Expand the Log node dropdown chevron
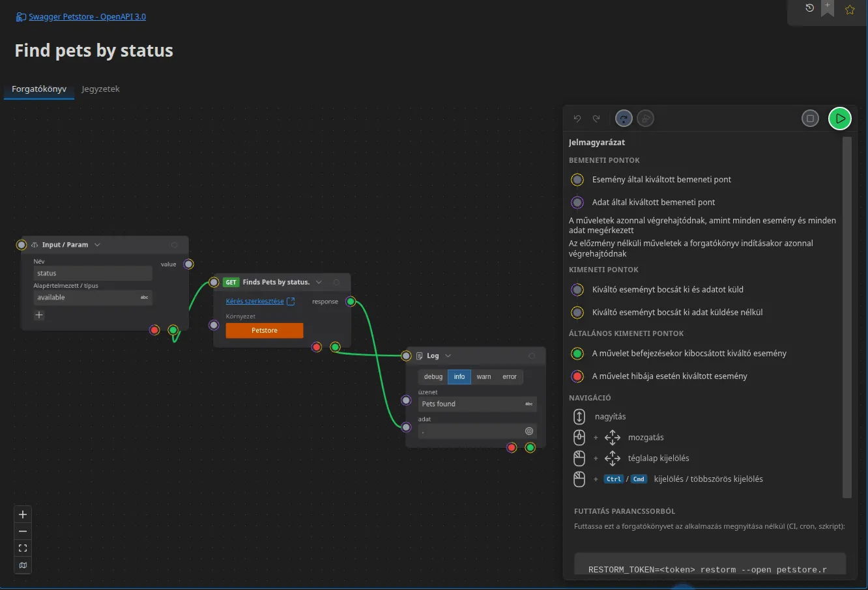868x590 pixels. pos(448,356)
